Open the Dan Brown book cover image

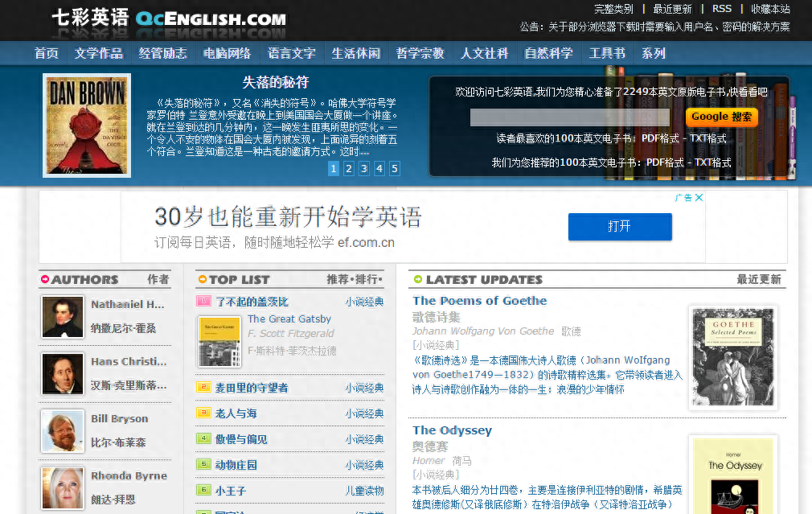tap(87, 125)
